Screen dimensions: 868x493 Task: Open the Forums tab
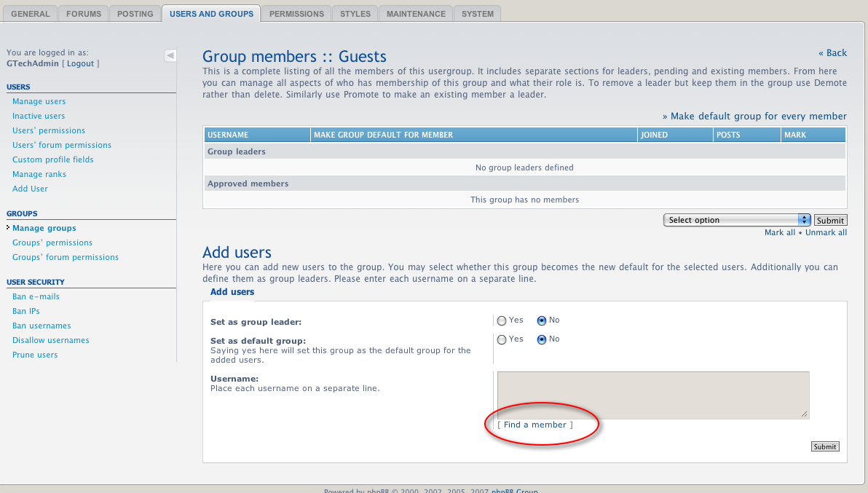click(84, 14)
